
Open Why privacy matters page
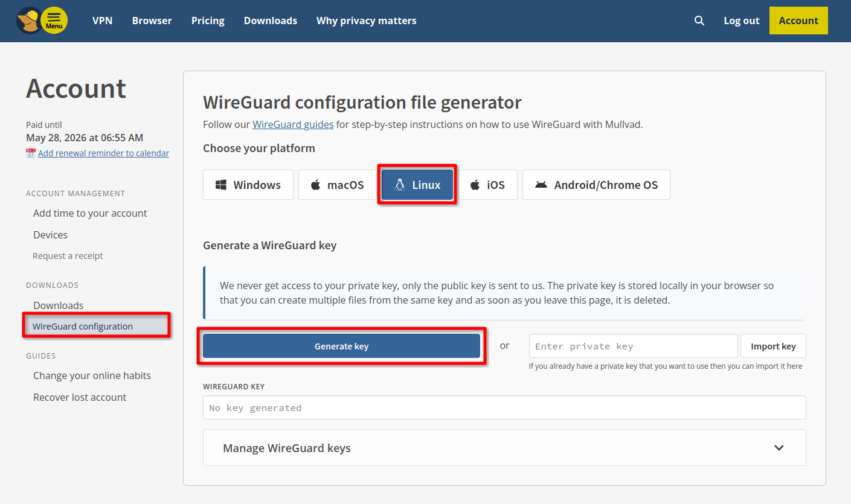pyautogui.click(x=367, y=21)
